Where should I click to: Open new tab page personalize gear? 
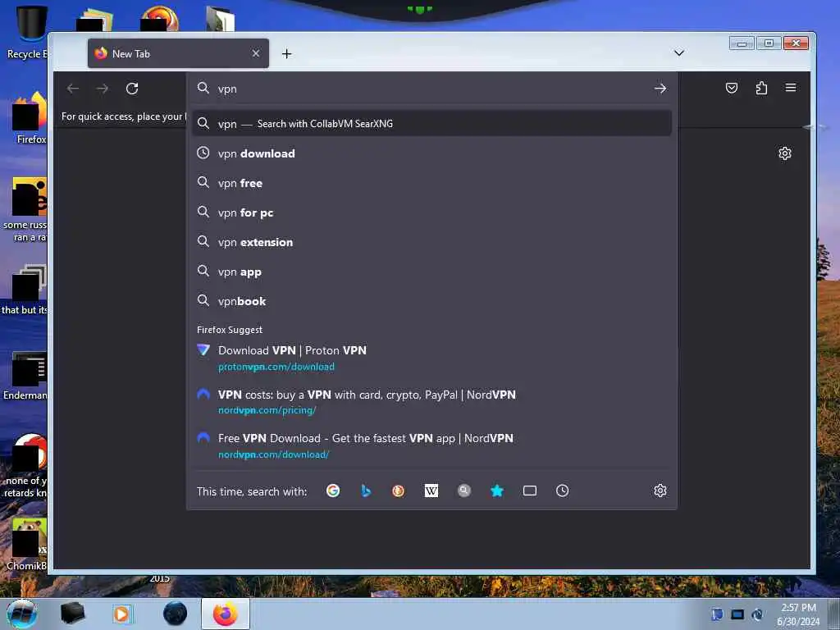785,153
